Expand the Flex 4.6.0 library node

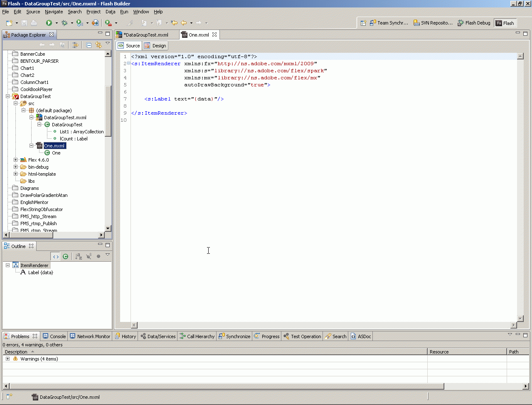[16, 160]
